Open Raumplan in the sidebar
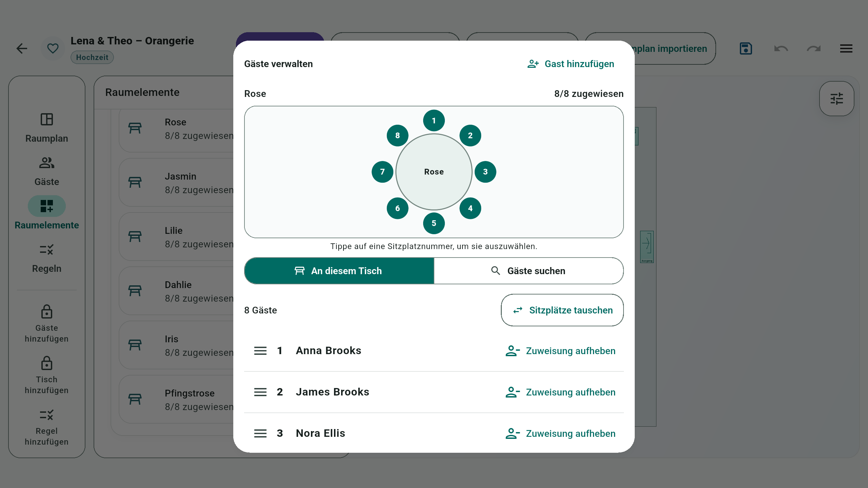Viewport: 868px width, 488px height. click(x=47, y=128)
